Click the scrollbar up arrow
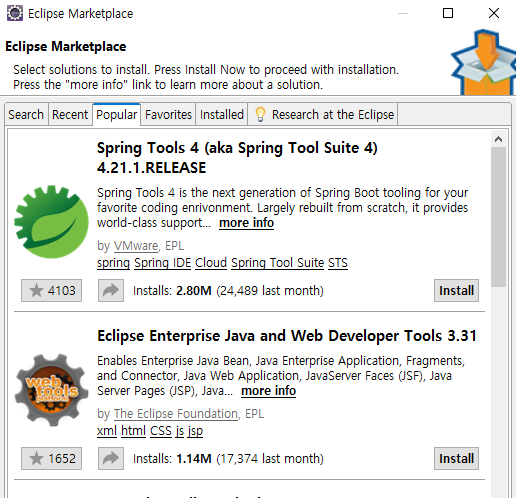This screenshot has height=498, width=516. pyautogui.click(x=498, y=139)
